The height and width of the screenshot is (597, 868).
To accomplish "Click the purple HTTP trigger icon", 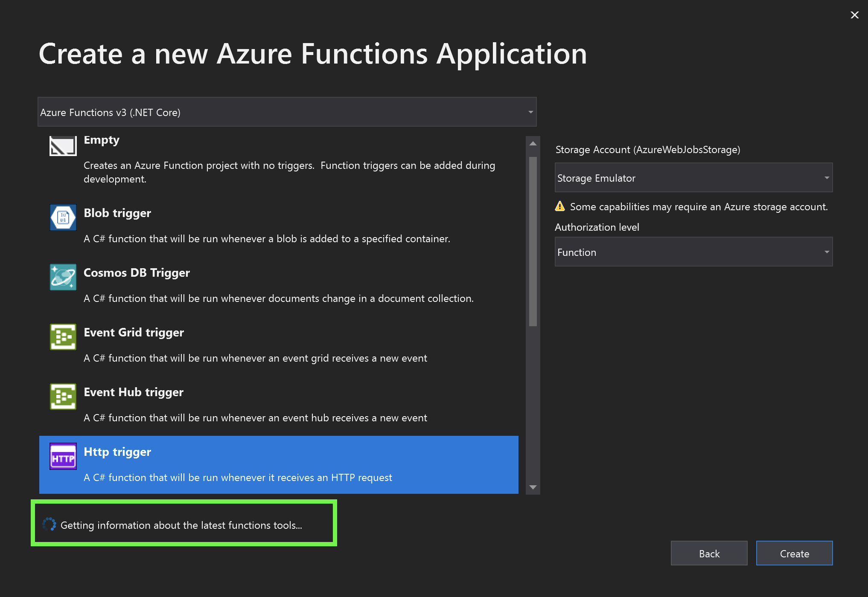I will coord(63,456).
